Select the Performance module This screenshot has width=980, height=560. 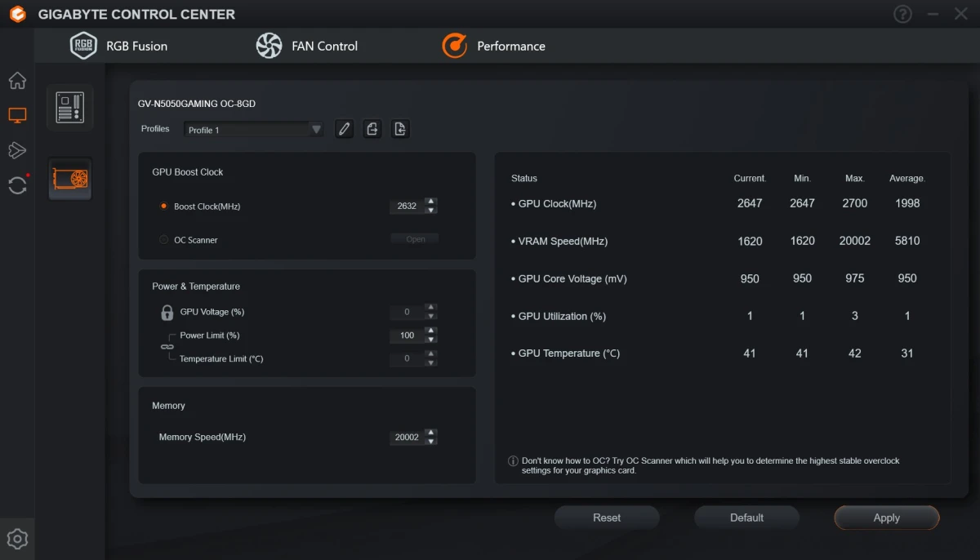coord(494,46)
